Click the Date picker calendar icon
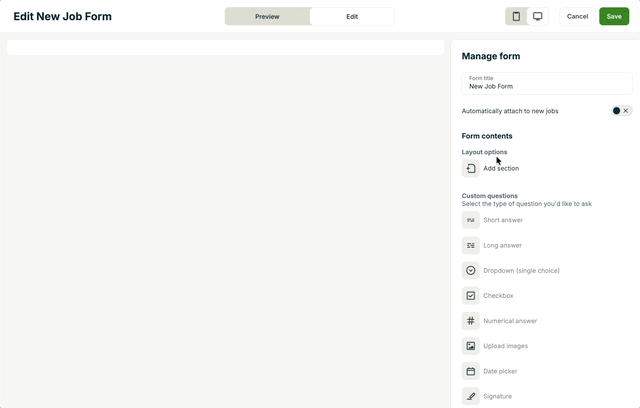This screenshot has width=640, height=408. (x=471, y=371)
